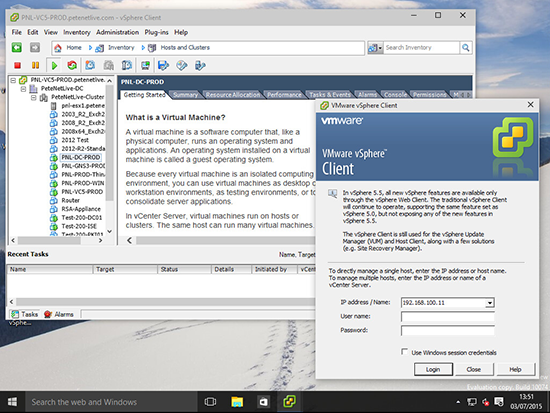Click the Search the web and Windows box
The width and height of the screenshot is (550, 413).
coord(111,402)
